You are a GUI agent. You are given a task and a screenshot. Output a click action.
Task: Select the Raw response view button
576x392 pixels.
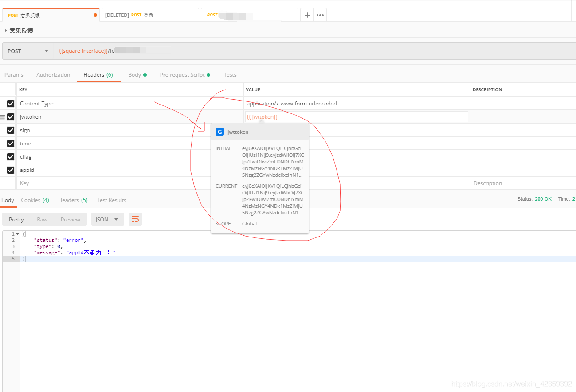coord(42,219)
